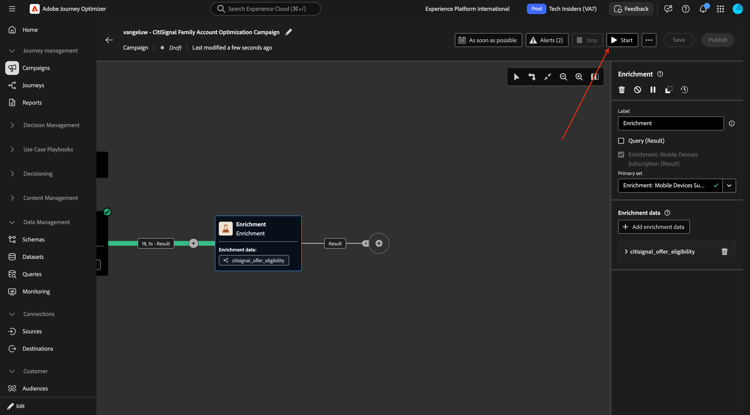Click the Adobe logo icon

[x=34, y=9]
